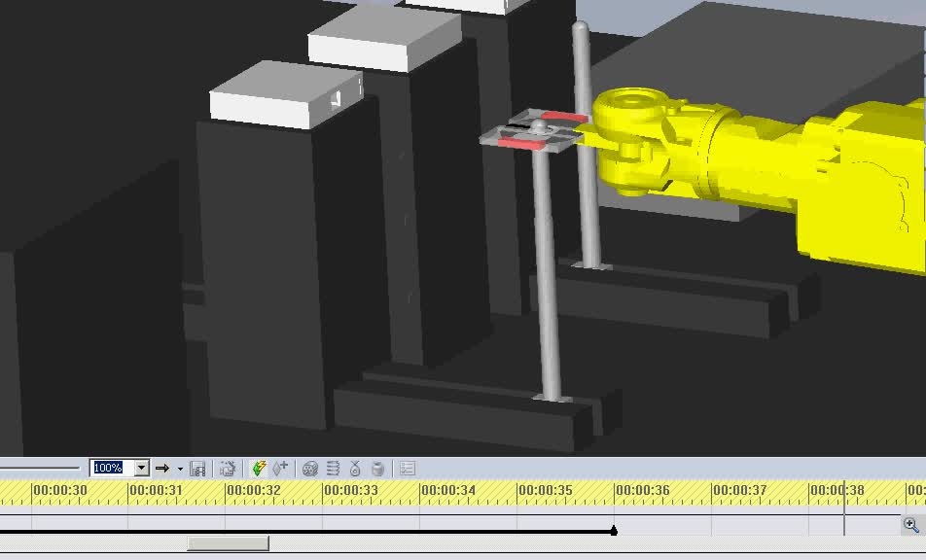Open the zoom percentage dropdown arrow
This screenshot has height=560, width=926.
click(142, 468)
